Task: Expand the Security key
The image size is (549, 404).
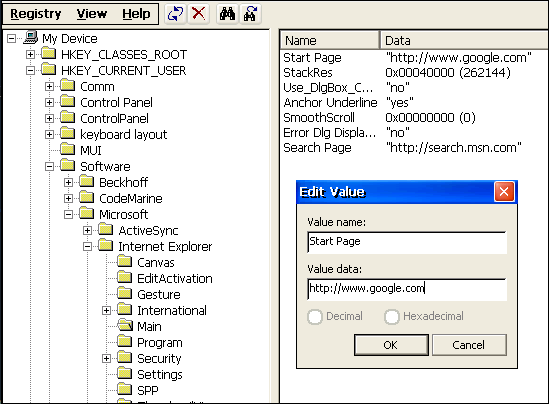Action: [x=106, y=358]
